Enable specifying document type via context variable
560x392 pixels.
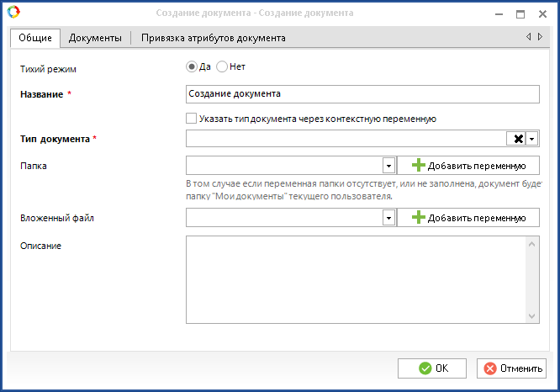click(x=192, y=119)
